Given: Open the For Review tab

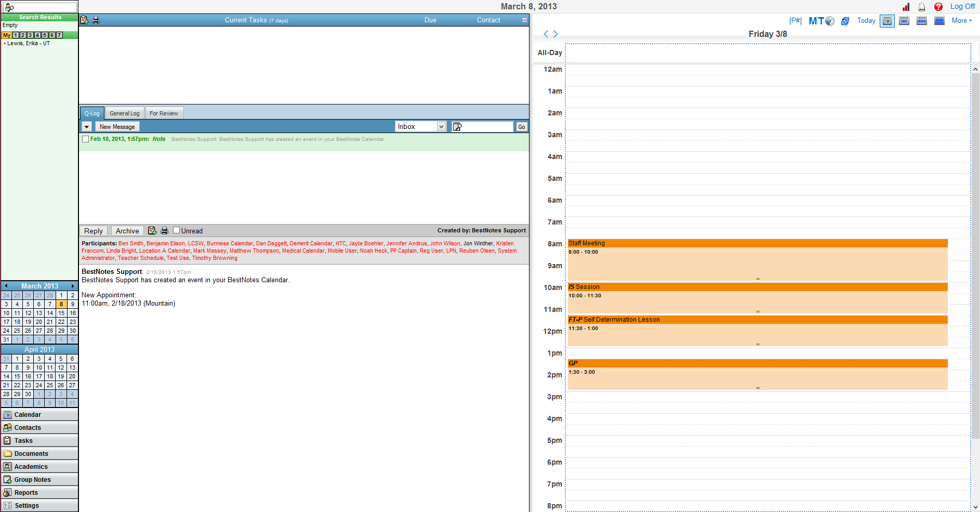Looking at the screenshot, I should coord(164,113).
